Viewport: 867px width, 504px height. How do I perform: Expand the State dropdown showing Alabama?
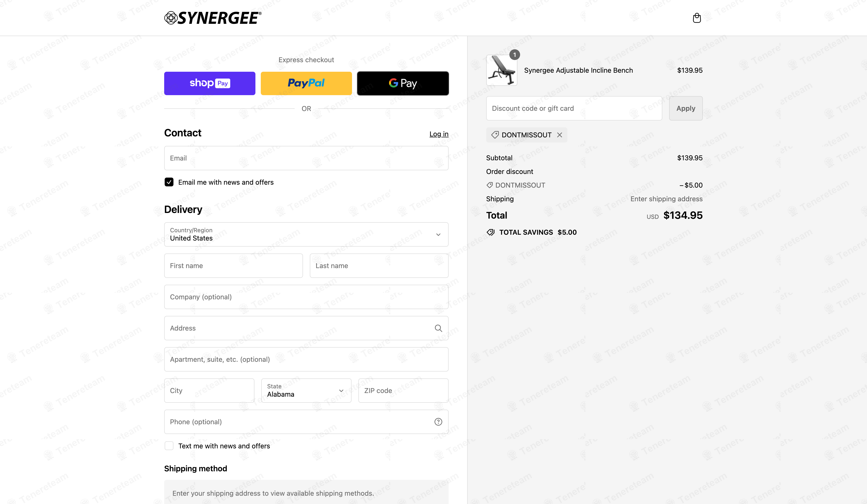306,391
